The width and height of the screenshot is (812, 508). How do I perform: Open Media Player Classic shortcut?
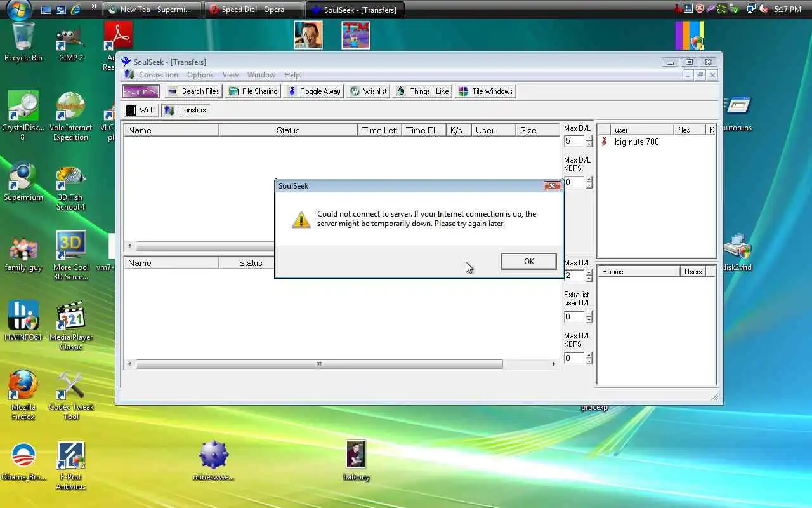(71, 326)
